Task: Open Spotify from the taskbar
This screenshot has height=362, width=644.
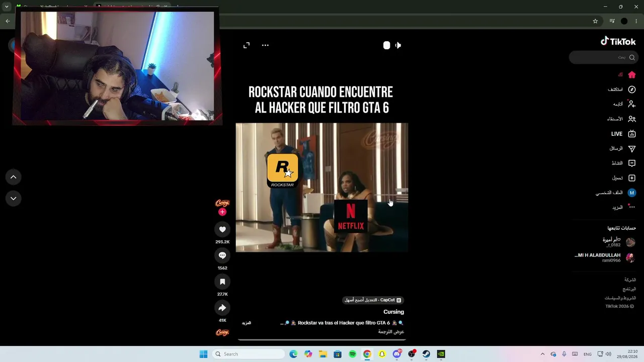Action: click(x=352, y=354)
